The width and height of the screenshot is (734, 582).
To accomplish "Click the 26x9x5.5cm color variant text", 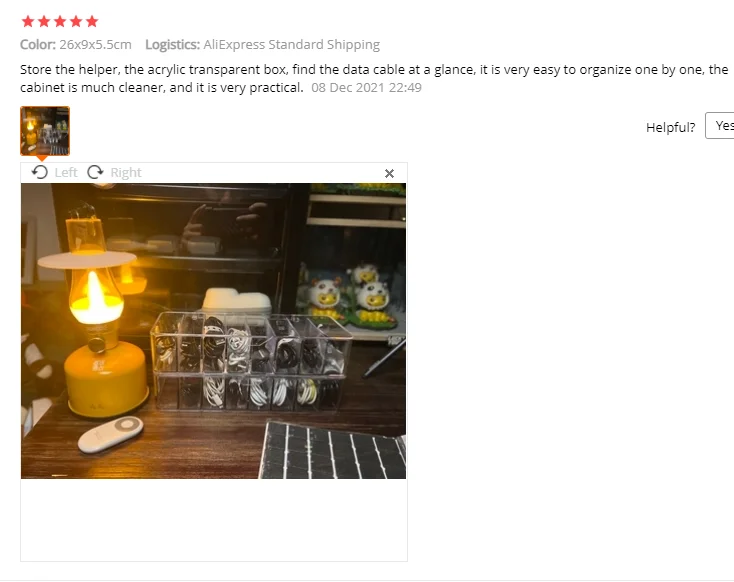I will point(95,44).
